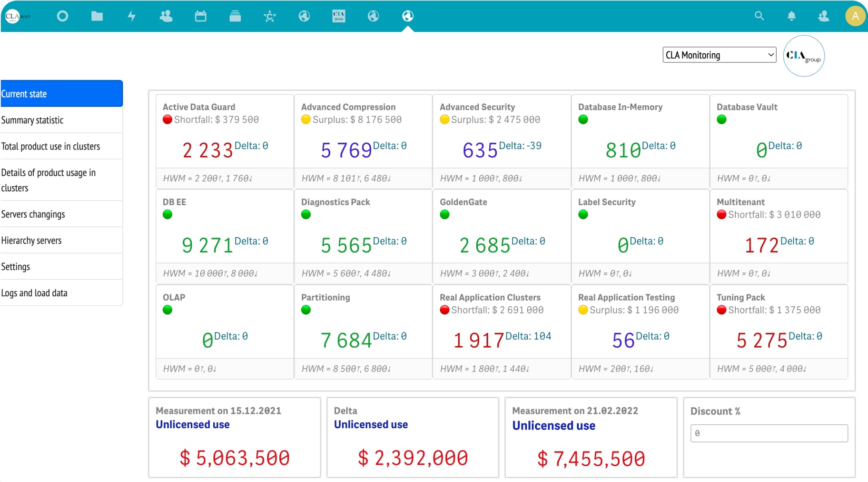868x482 pixels.
Task: Open the Contacts people icon
Action: (x=166, y=16)
